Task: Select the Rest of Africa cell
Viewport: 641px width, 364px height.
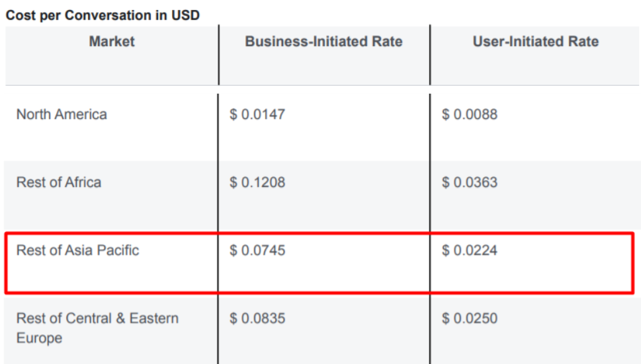Action: [59, 182]
